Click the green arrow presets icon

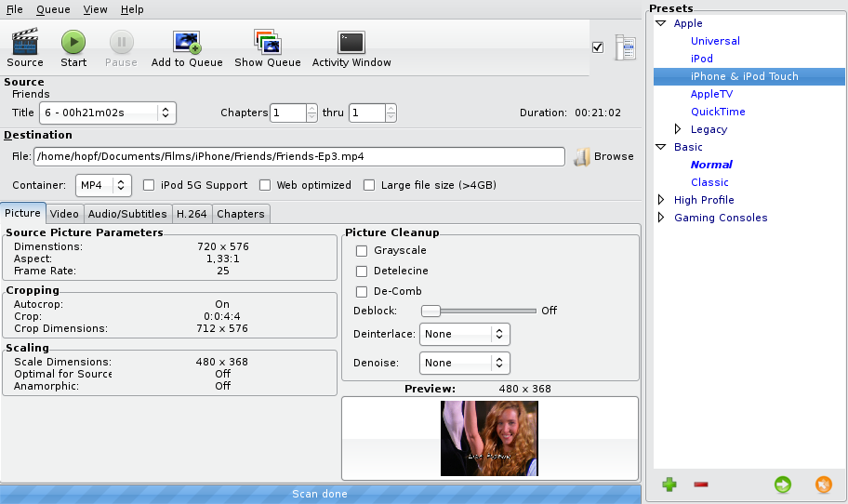[783, 484]
